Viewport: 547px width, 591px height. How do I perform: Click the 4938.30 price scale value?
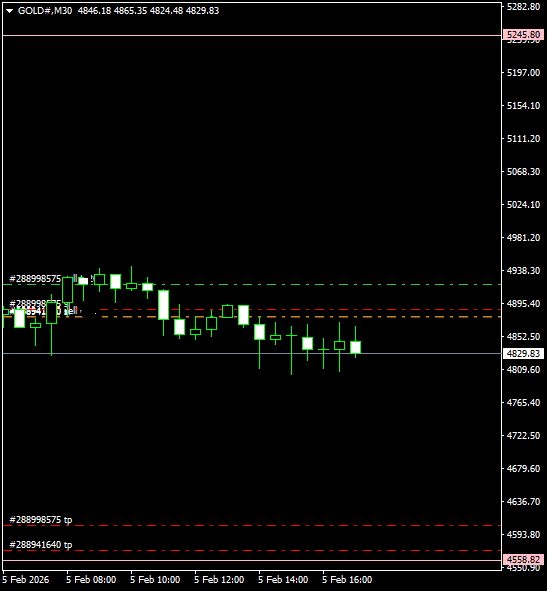523,271
